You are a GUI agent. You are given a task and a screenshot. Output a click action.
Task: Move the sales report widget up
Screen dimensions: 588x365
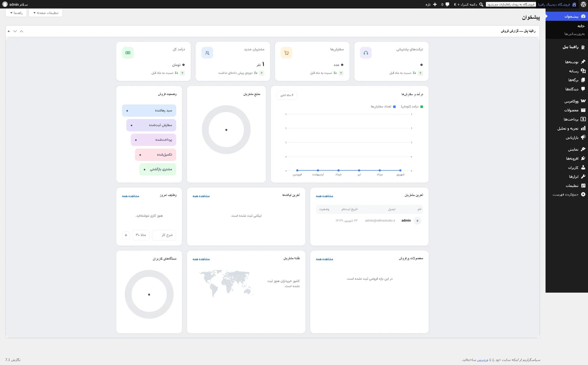[21, 31]
